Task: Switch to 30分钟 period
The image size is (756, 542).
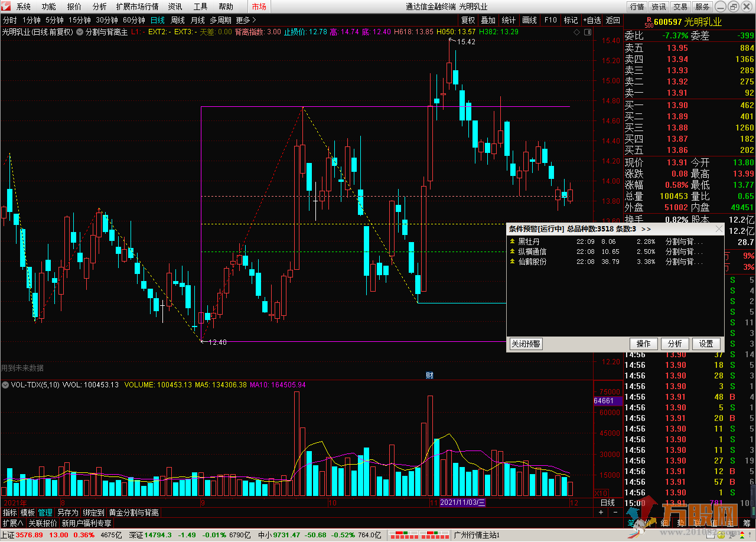Action: click(x=107, y=20)
